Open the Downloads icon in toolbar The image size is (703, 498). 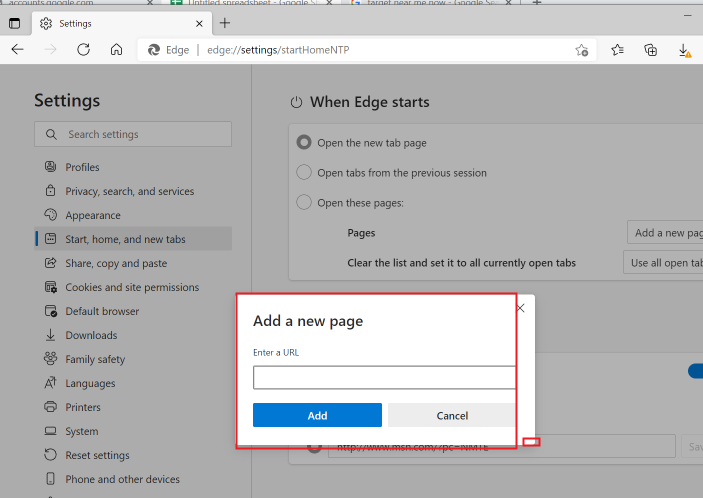684,49
